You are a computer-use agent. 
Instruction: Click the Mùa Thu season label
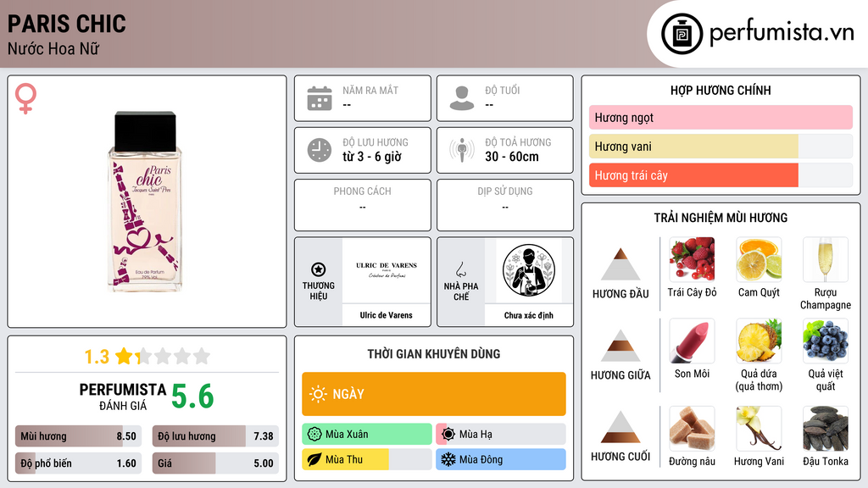pos(344,459)
